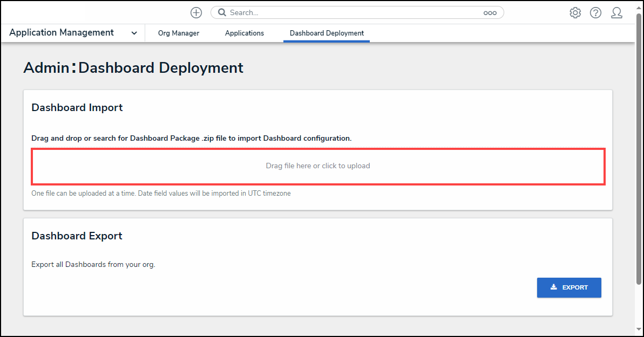Click the 'Drag file here' upload area
This screenshot has height=337, width=644.
point(318,166)
